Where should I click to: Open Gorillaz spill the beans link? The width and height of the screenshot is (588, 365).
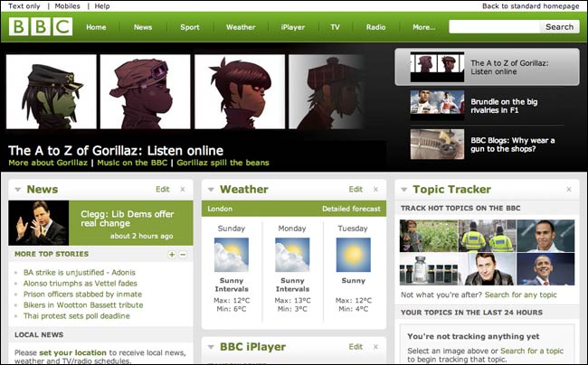tap(223, 163)
